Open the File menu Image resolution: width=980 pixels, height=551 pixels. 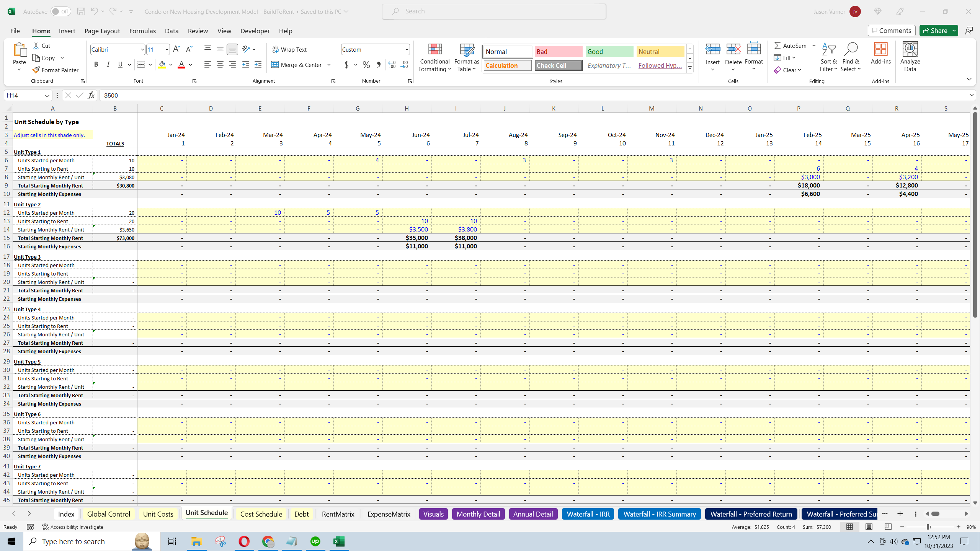[x=15, y=31]
